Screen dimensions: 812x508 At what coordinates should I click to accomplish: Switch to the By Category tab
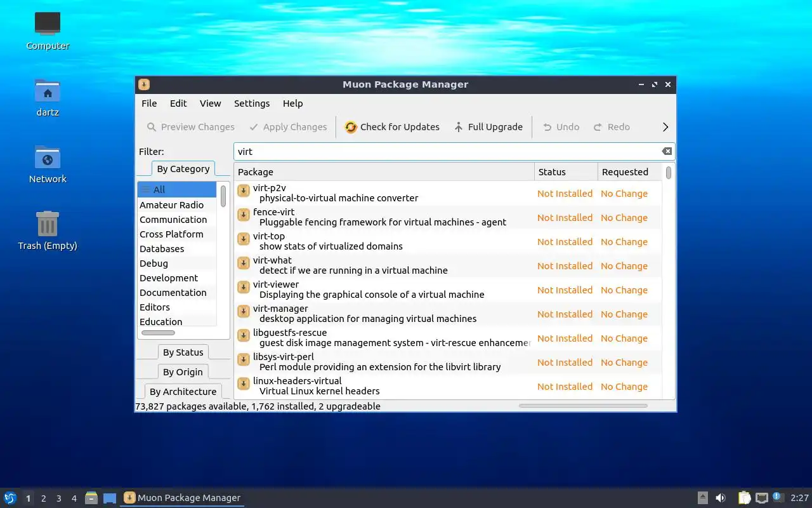183,169
